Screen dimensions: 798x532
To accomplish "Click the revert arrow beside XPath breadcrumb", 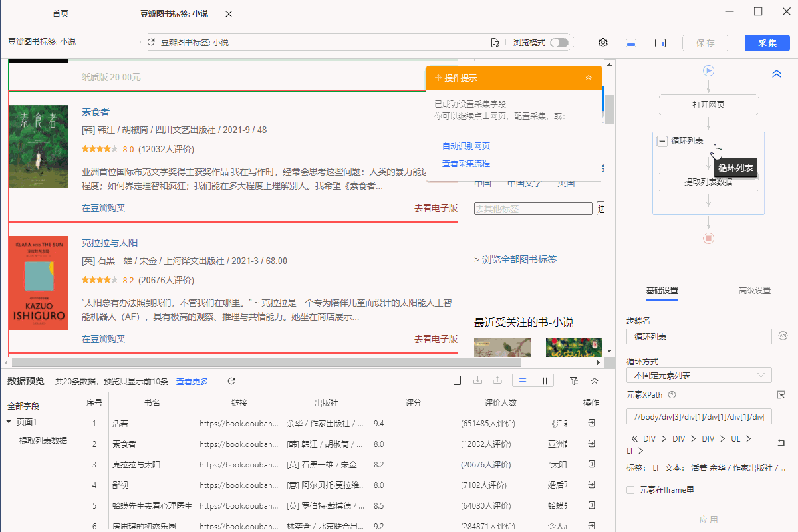I will [x=781, y=443].
